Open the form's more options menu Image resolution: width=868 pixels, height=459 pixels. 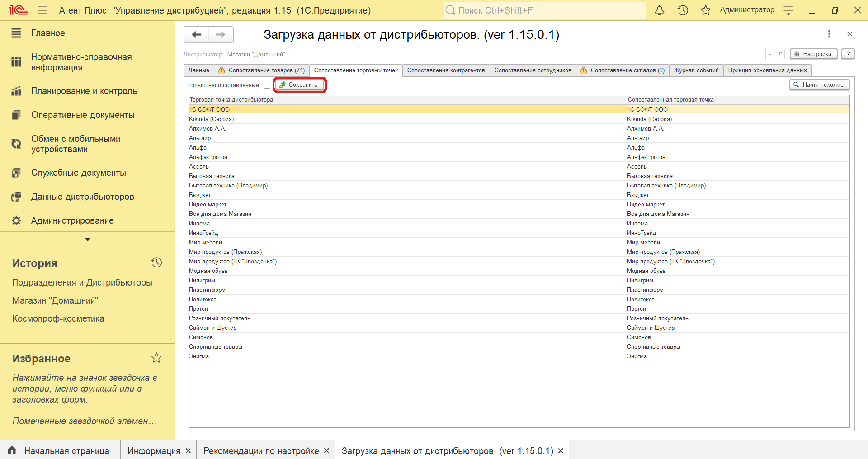coord(829,34)
